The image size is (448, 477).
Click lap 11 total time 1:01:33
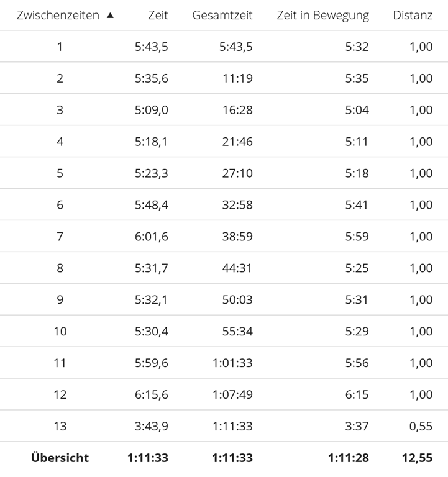point(232,363)
